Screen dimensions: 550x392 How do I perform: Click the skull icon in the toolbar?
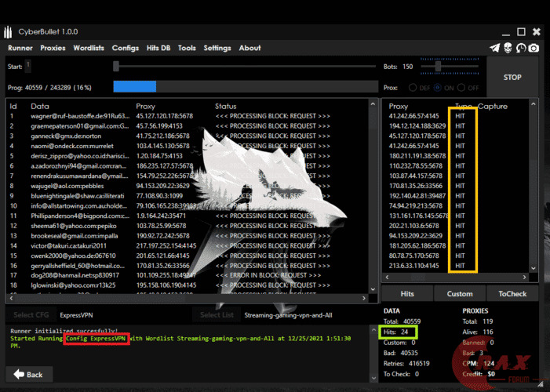pos(508,48)
